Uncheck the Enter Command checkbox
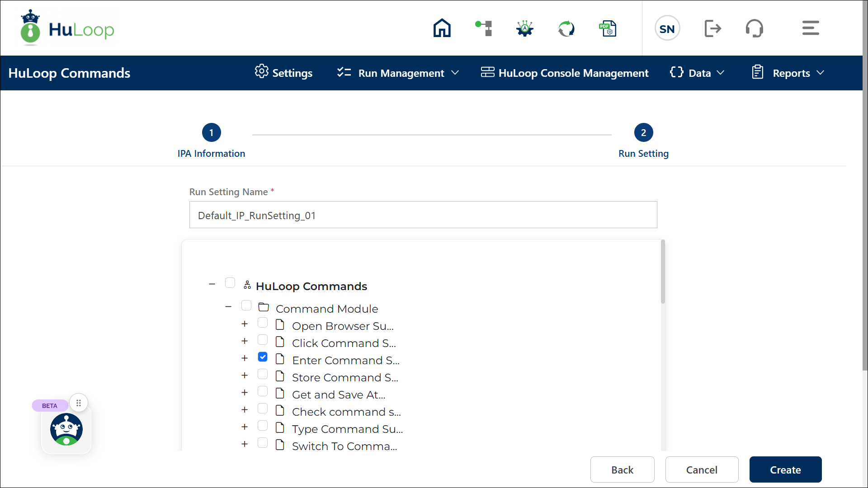Viewport: 868px width, 488px height. pyautogui.click(x=263, y=357)
